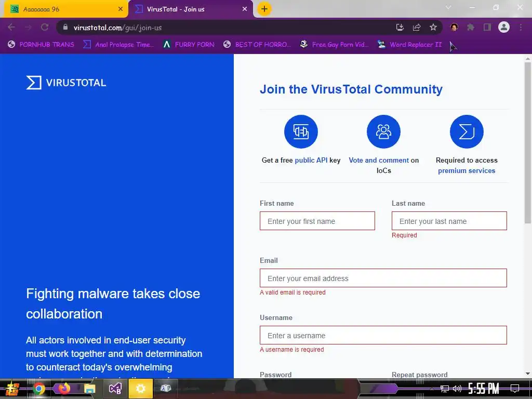Open File Explorer from the taskbar
The height and width of the screenshot is (399, 532).
coord(89,389)
